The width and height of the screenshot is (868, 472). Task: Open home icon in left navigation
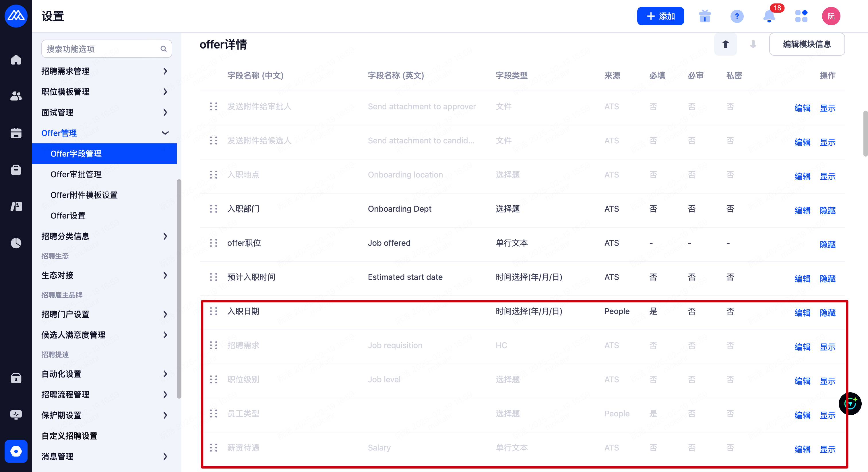coord(16,60)
